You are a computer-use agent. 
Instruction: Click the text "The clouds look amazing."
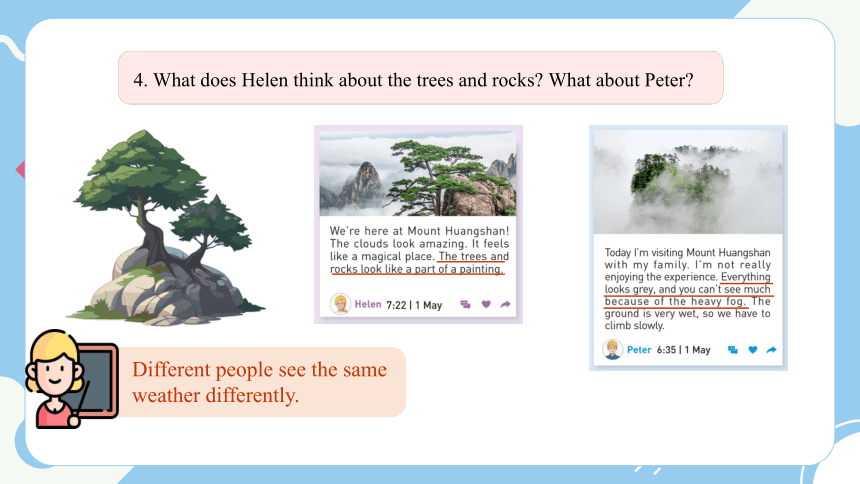coord(398,244)
